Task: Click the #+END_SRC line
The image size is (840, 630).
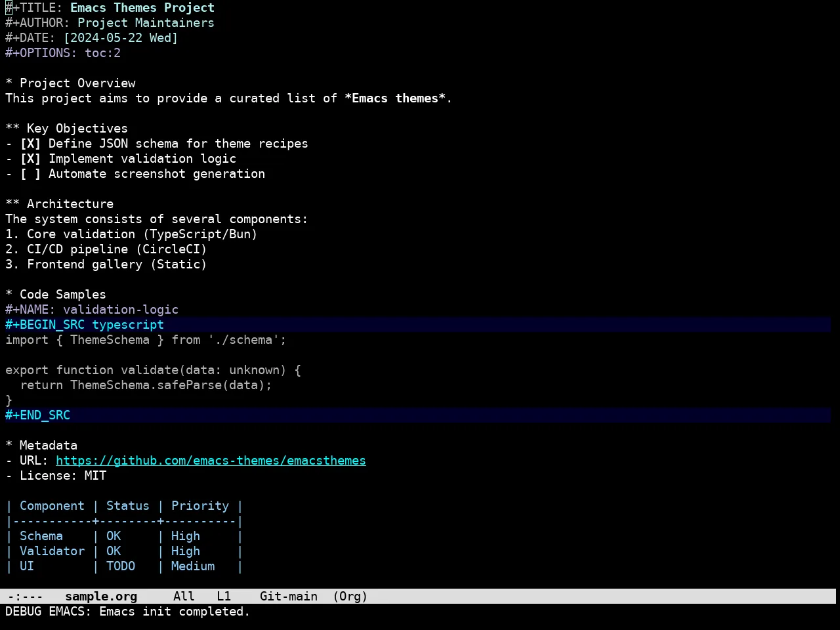Action: point(418,415)
